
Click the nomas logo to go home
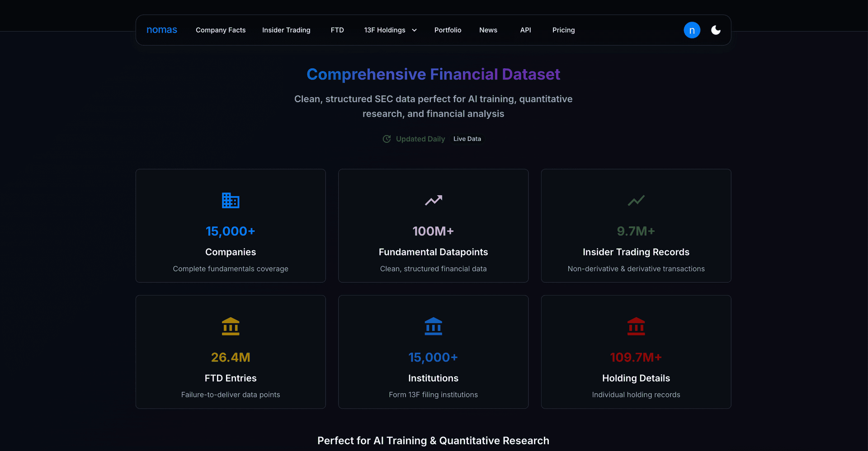(162, 30)
